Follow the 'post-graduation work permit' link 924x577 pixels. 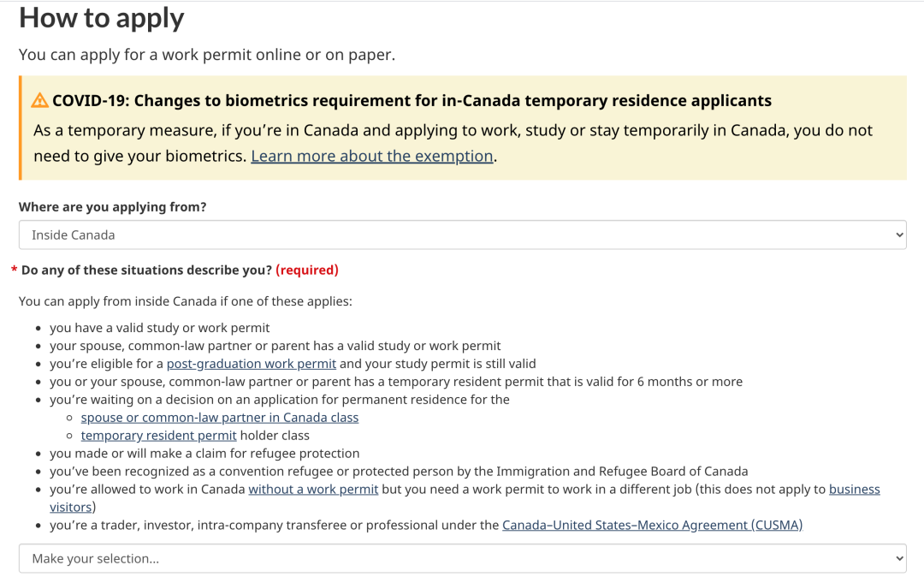click(x=251, y=364)
